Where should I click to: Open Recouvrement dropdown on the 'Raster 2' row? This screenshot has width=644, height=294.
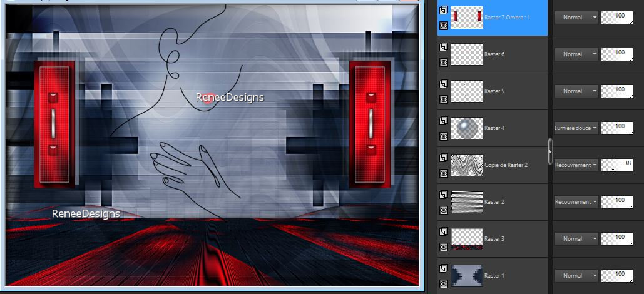[x=576, y=202]
